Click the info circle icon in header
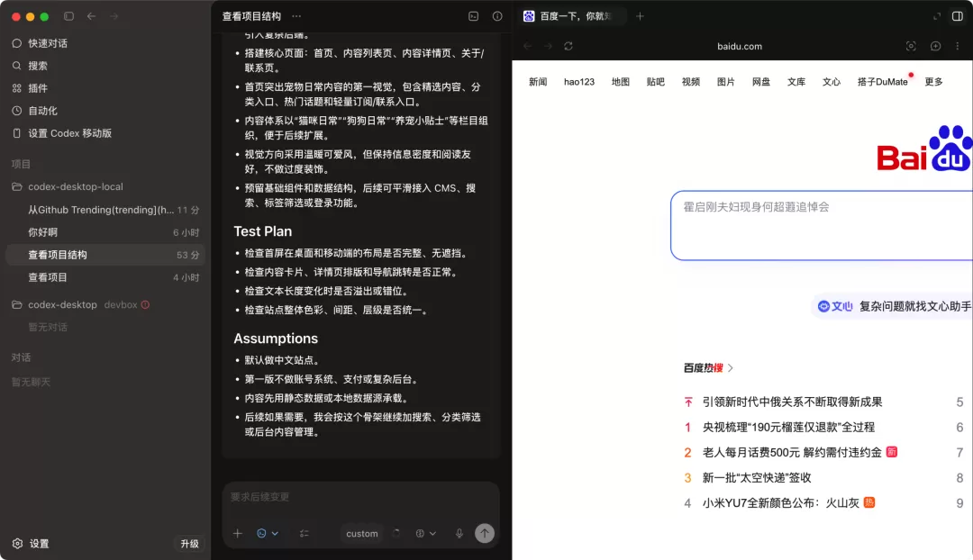The image size is (973, 560). [497, 16]
